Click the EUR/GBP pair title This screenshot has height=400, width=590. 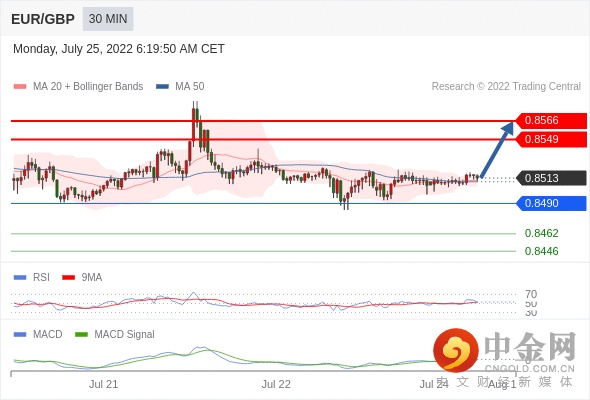click(x=43, y=19)
